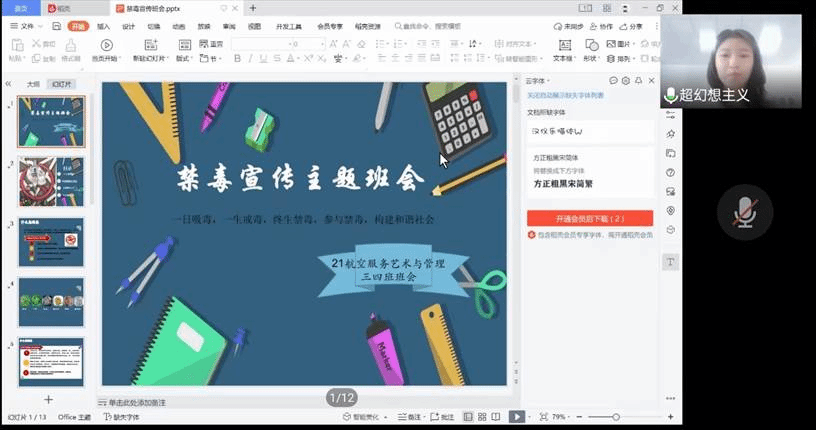The height and width of the screenshot is (430, 816).
Task: Add new slide with plus icon below thumbnails
Action: coord(48,398)
